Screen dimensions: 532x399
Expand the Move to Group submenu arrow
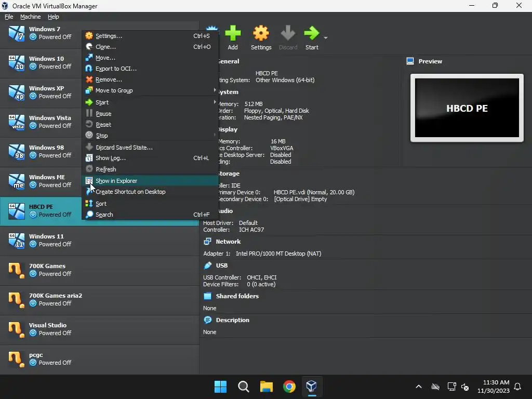[x=215, y=90]
